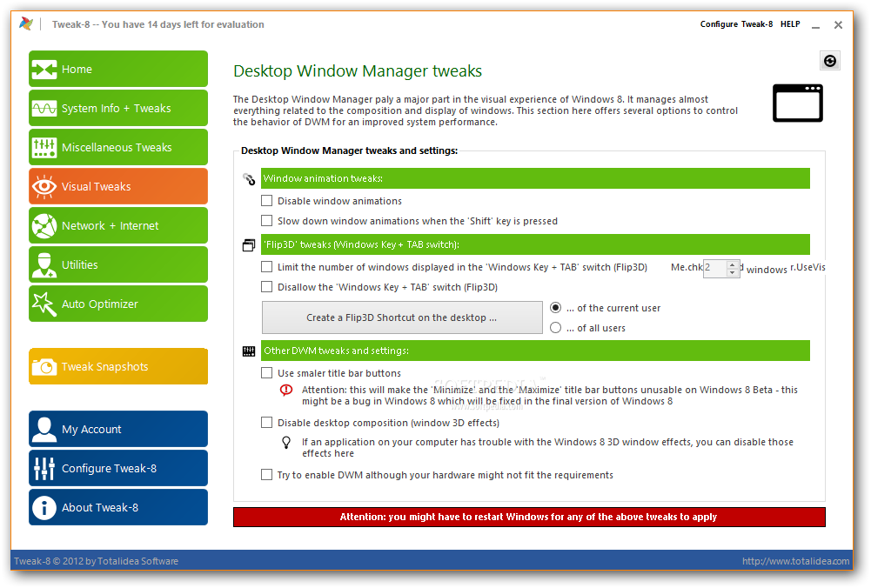
Task: Open the HELP menu in title bar
Action: coord(790,23)
